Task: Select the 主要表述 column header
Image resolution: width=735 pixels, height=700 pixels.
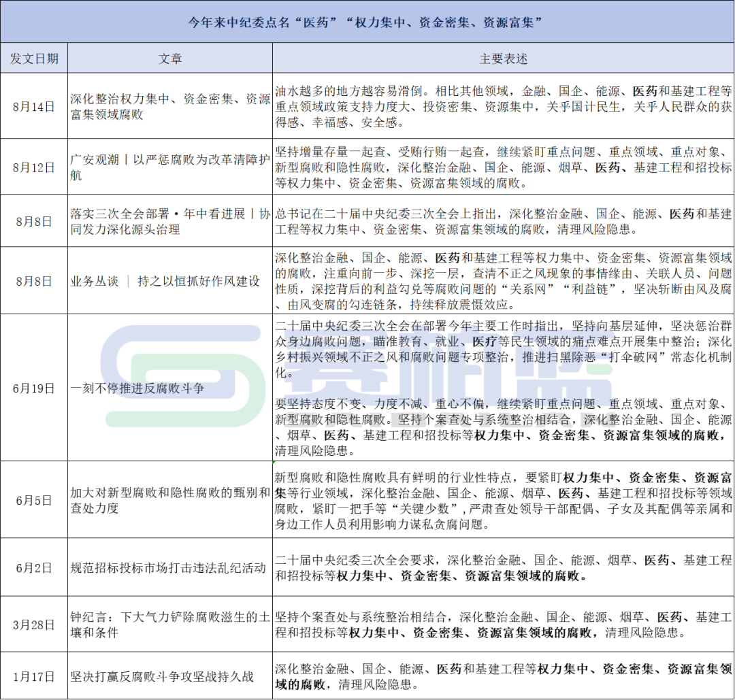Action: (x=504, y=59)
